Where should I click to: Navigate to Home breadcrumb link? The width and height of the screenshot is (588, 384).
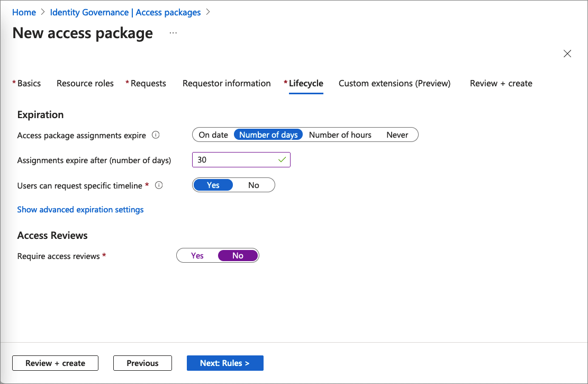coord(24,12)
